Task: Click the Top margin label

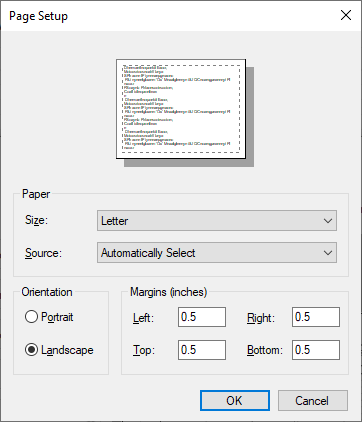Action: pyautogui.click(x=144, y=350)
